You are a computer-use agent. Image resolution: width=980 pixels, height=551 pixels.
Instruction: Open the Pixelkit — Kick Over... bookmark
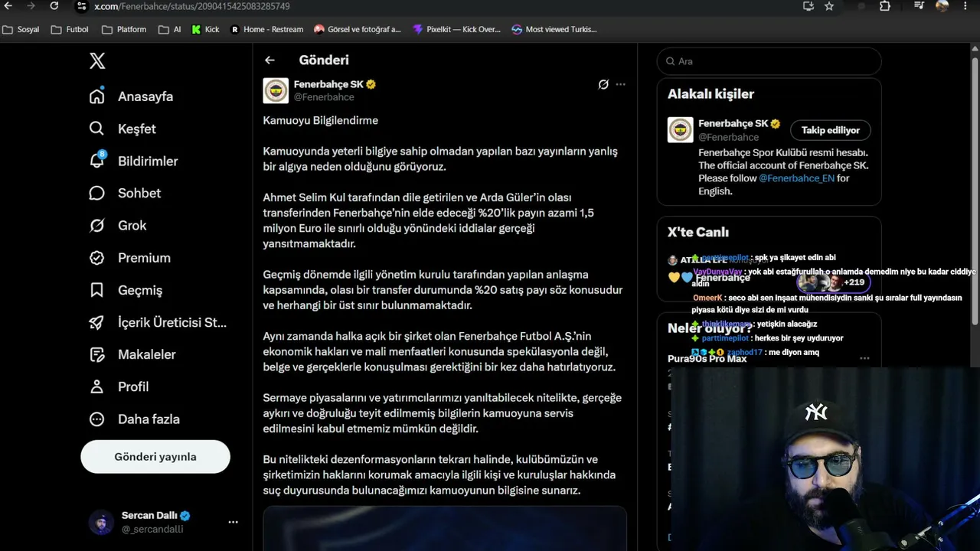point(457,30)
